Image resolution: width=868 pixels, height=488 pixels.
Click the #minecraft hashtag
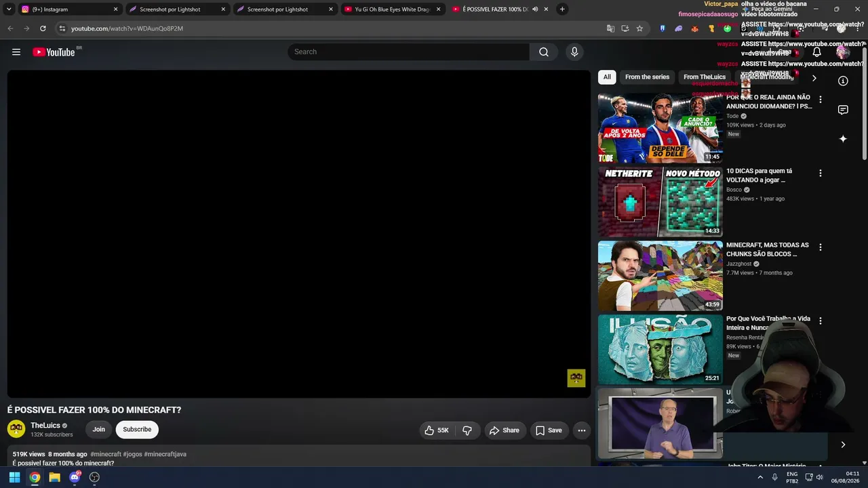(x=106, y=454)
